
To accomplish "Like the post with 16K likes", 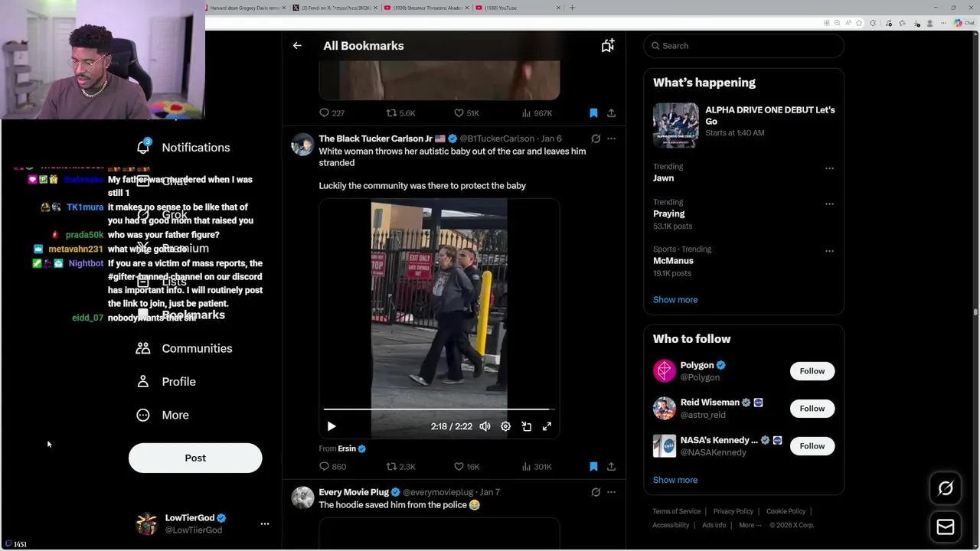I will (466, 467).
